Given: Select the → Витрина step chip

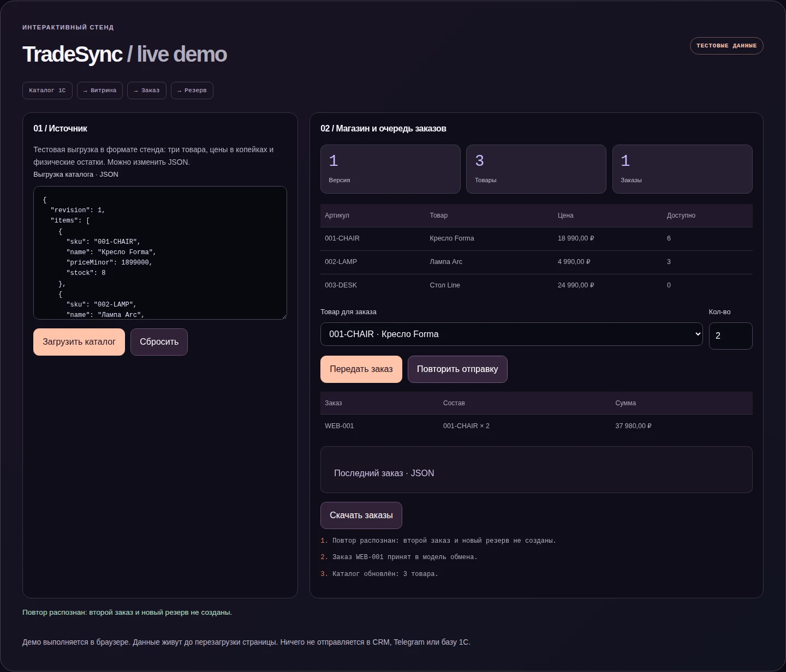Looking at the screenshot, I should [x=100, y=91].
